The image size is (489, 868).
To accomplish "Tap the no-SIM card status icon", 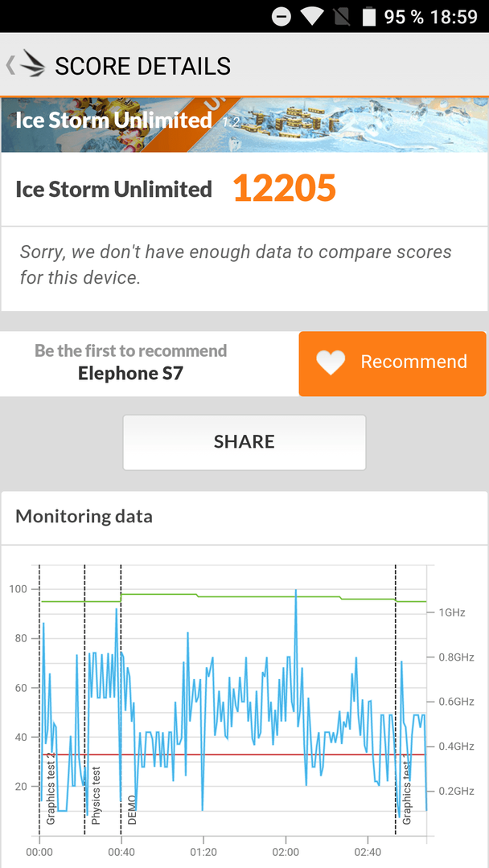I will 342,16.
